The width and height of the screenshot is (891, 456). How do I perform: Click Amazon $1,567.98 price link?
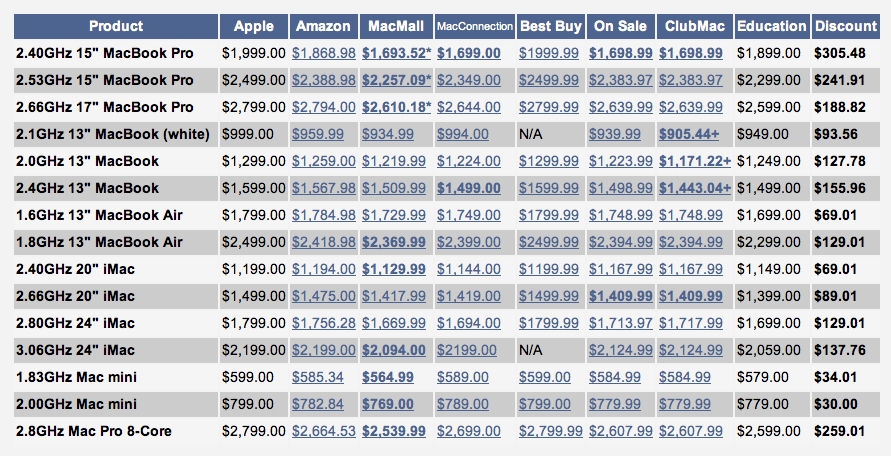tap(324, 188)
